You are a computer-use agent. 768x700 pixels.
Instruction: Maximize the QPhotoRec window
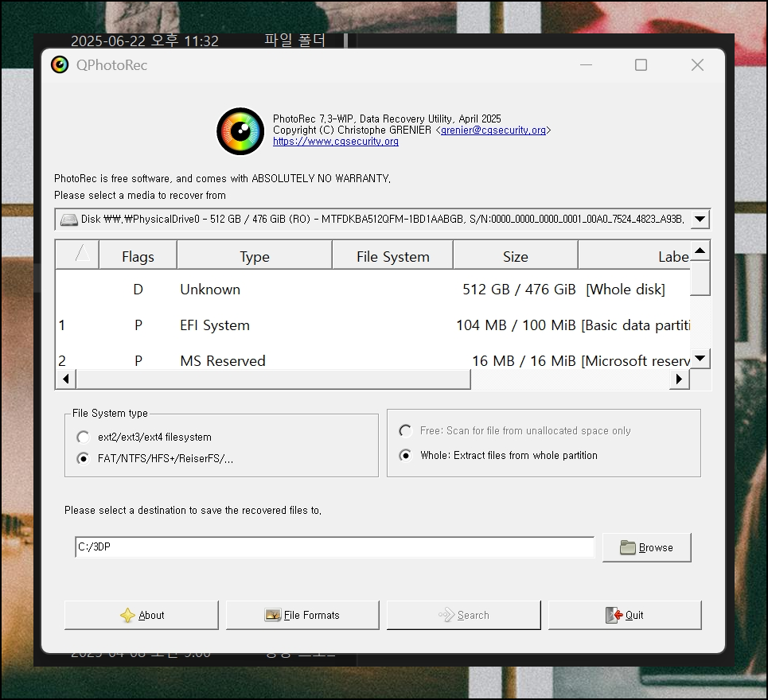click(x=641, y=64)
